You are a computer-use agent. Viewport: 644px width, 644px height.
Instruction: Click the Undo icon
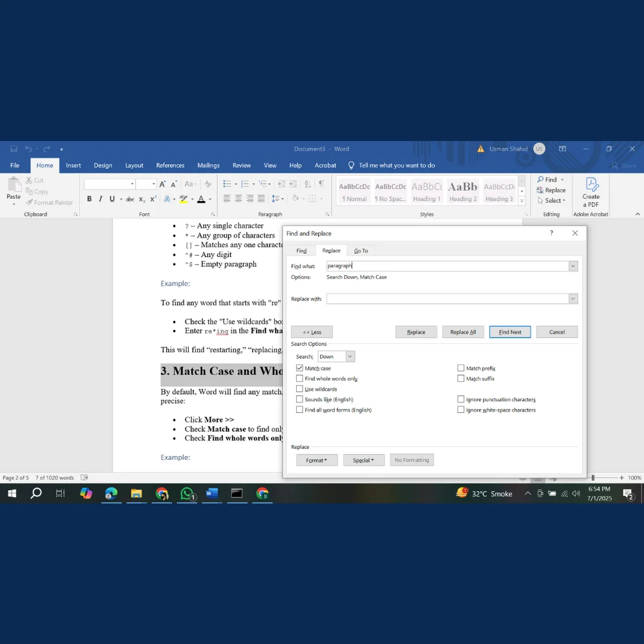coord(28,149)
